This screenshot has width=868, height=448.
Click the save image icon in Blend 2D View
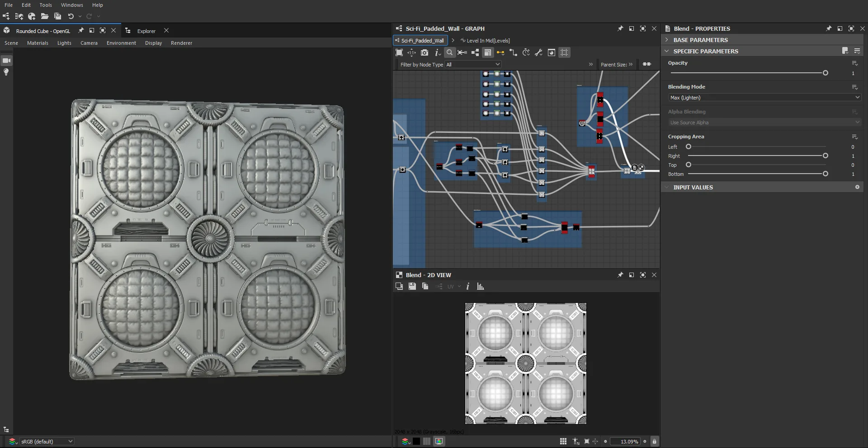click(412, 286)
